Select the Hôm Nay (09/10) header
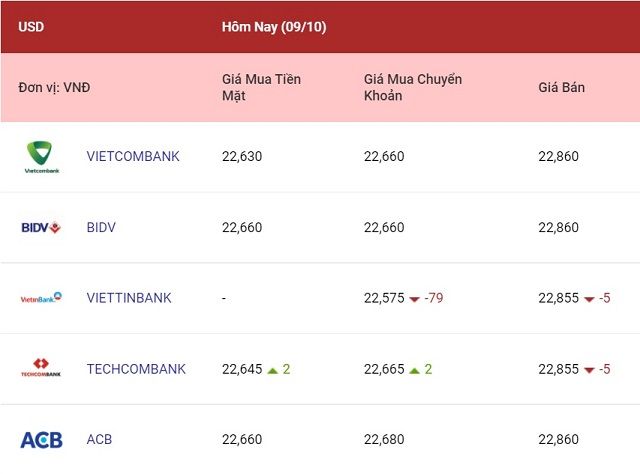Screen dimensions: 640x474 274,27
